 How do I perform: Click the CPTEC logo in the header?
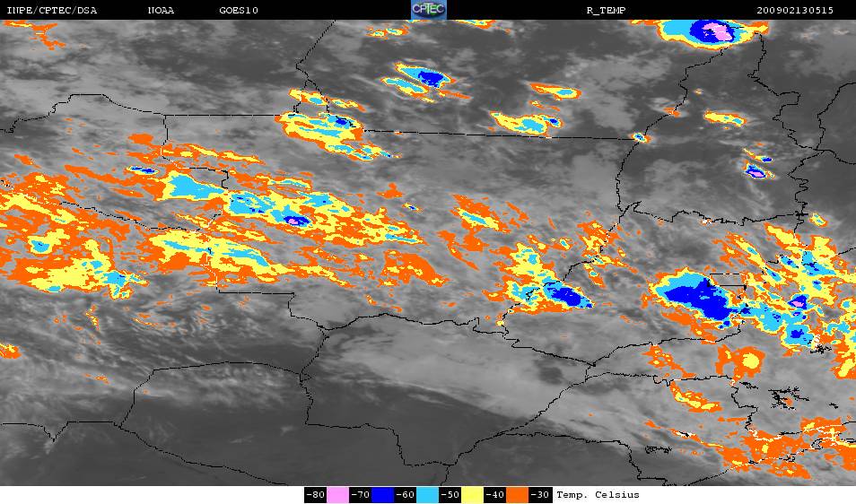point(429,9)
